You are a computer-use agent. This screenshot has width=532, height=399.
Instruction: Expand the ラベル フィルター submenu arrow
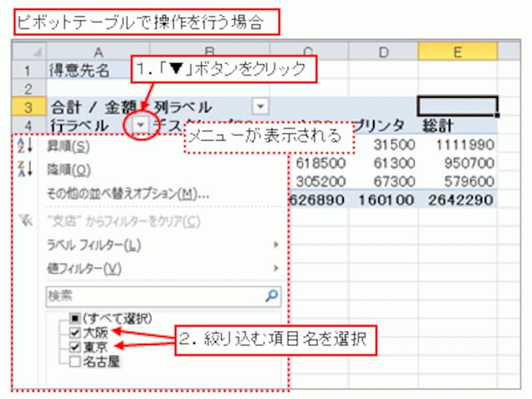(x=276, y=245)
